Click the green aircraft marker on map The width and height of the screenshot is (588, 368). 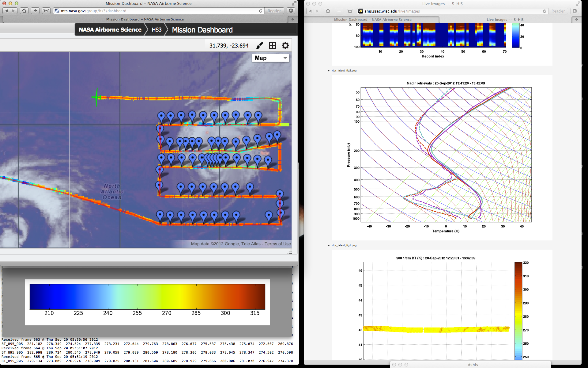tap(96, 97)
